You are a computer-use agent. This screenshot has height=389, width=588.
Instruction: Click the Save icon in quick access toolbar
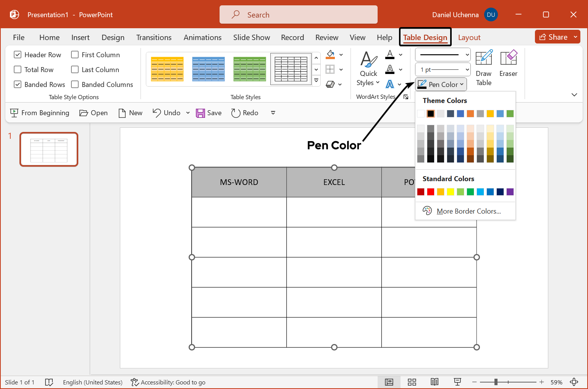[x=200, y=113]
